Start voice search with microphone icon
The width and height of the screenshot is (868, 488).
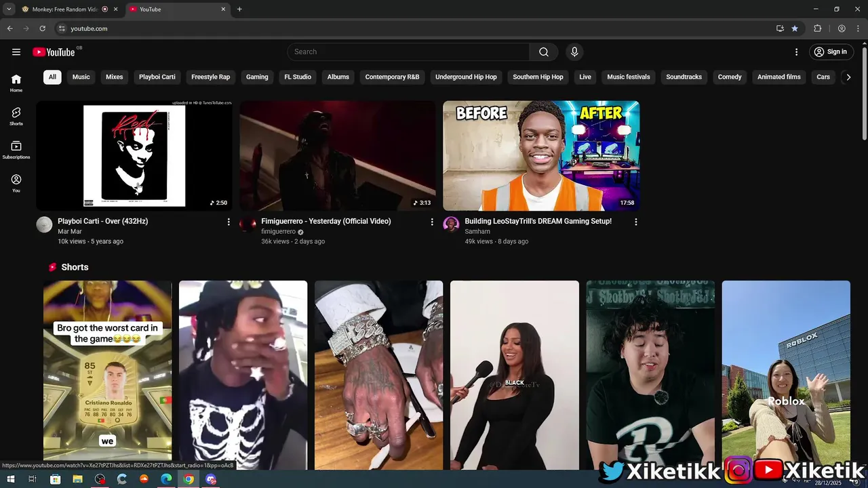point(574,52)
